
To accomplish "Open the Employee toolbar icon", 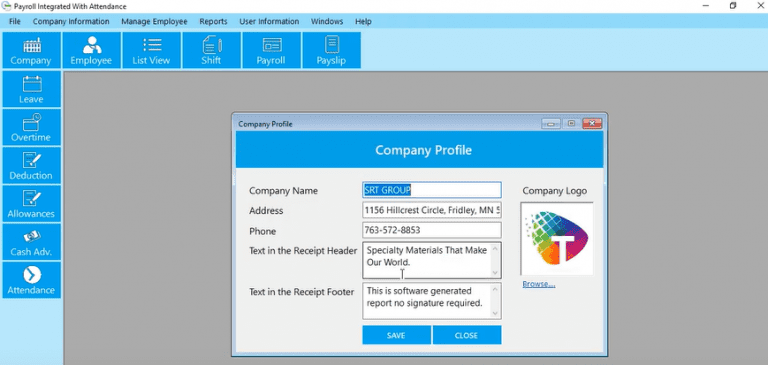I will (92, 50).
